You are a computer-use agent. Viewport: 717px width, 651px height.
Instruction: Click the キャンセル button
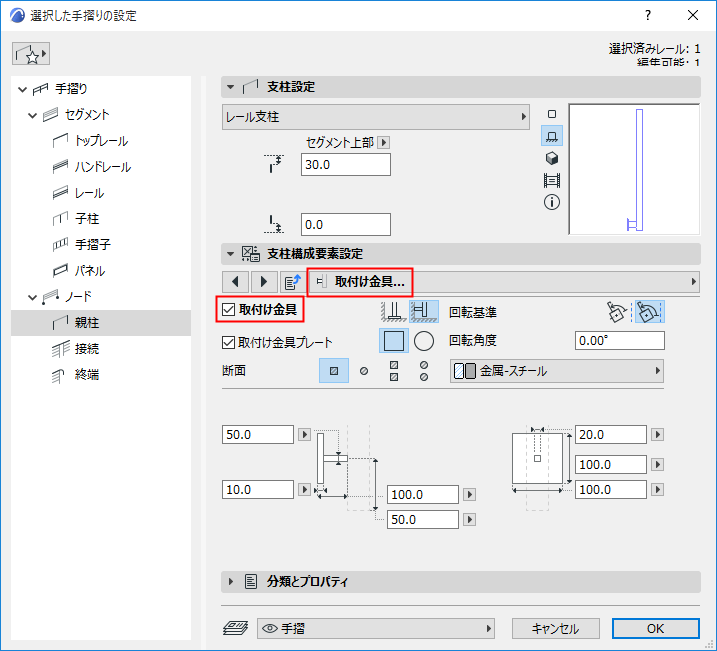556,629
